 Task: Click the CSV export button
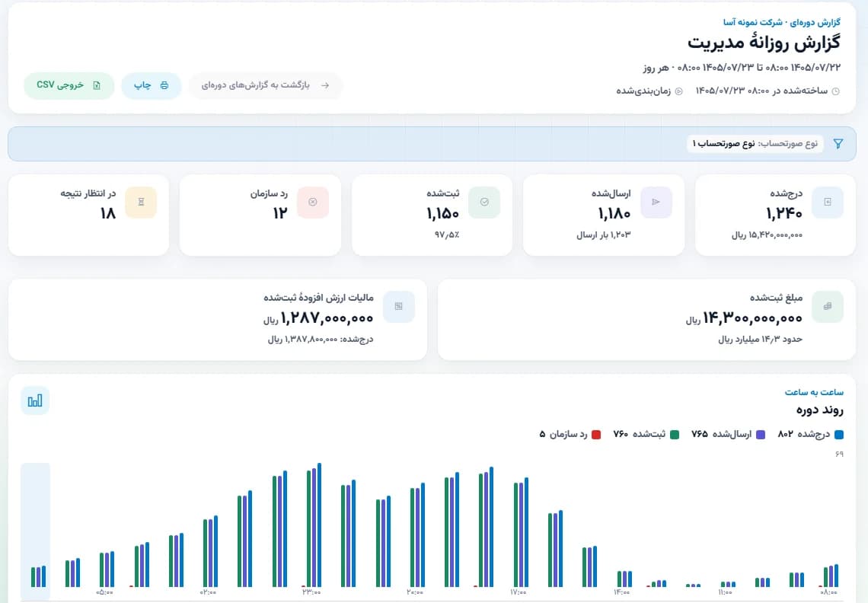69,85
